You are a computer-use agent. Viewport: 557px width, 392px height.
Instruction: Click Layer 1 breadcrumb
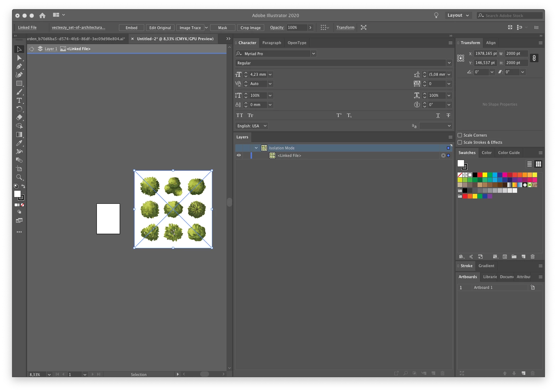[51, 49]
